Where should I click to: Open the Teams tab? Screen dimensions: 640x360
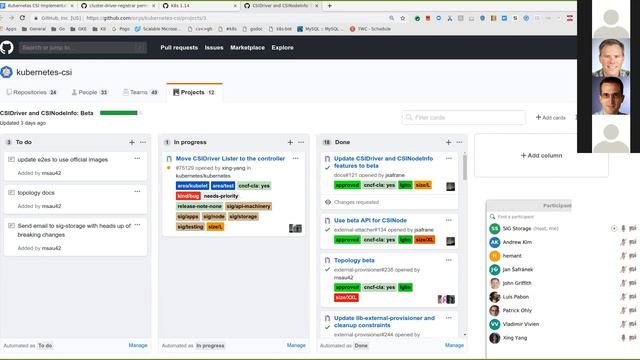click(140, 92)
